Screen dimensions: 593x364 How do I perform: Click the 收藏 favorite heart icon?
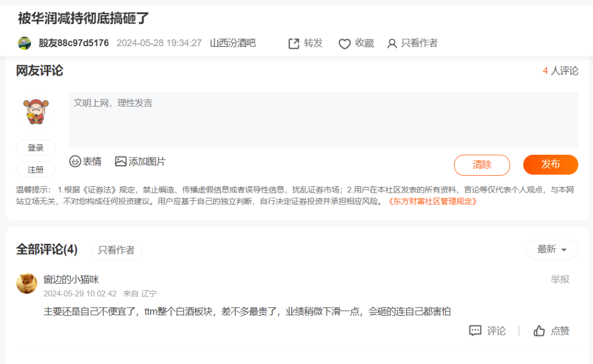pyautogui.click(x=344, y=43)
